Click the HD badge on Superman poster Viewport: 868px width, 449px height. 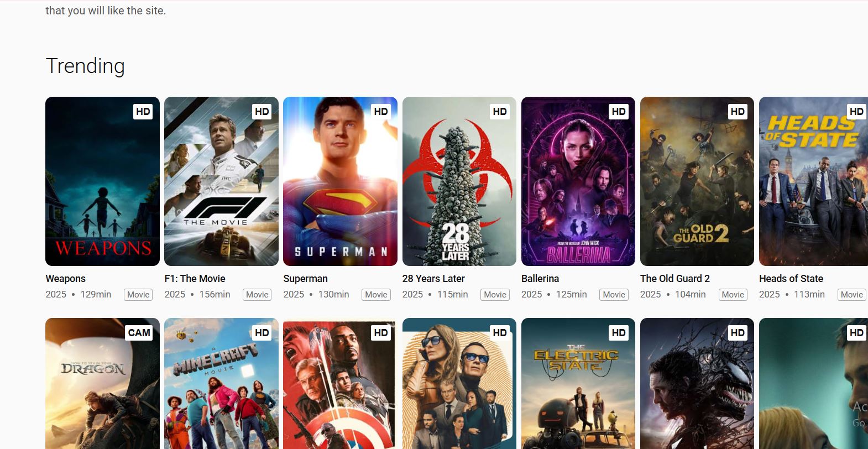[380, 112]
